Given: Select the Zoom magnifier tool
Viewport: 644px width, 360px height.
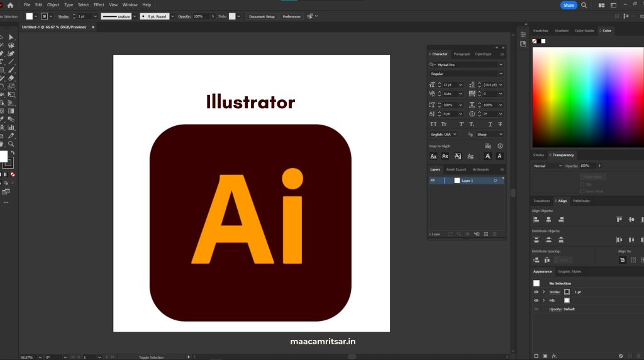Looking at the screenshot, I should [11, 144].
